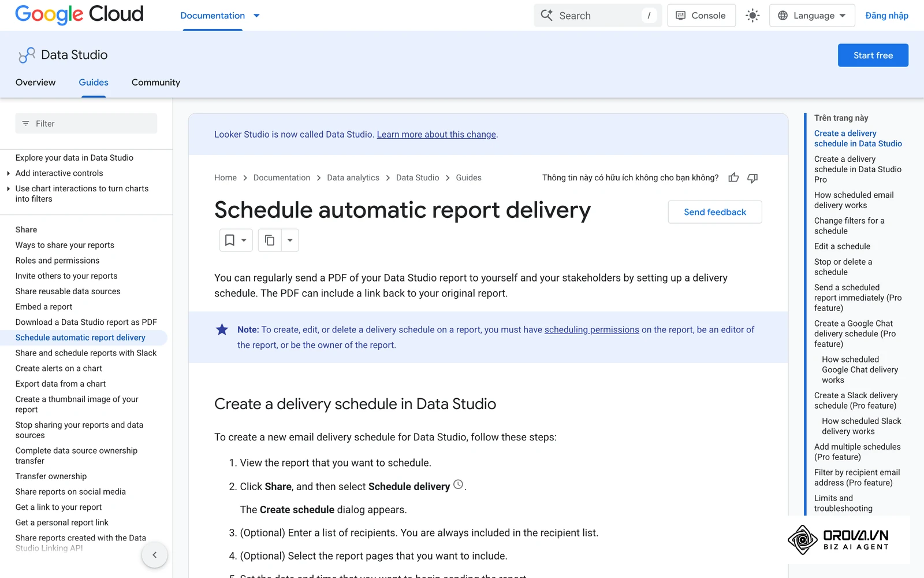The image size is (924, 578).
Task: Collapse the left navigation panel
Action: point(154,555)
